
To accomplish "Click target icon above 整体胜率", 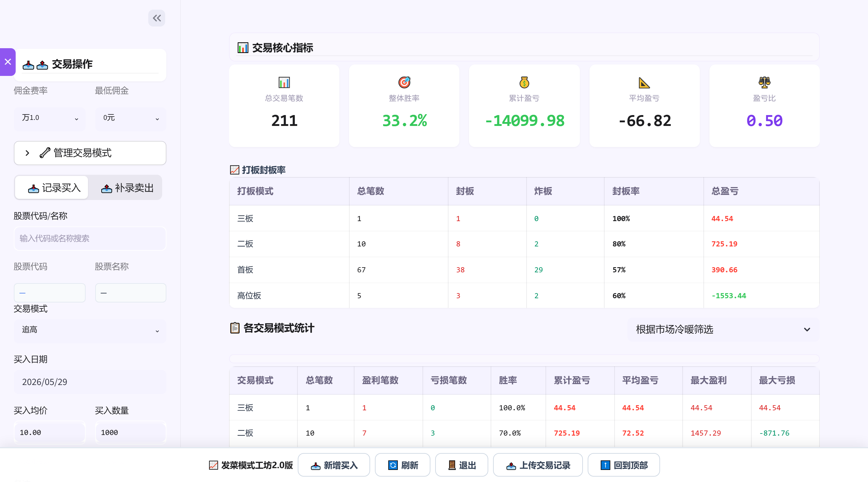I will (x=404, y=82).
